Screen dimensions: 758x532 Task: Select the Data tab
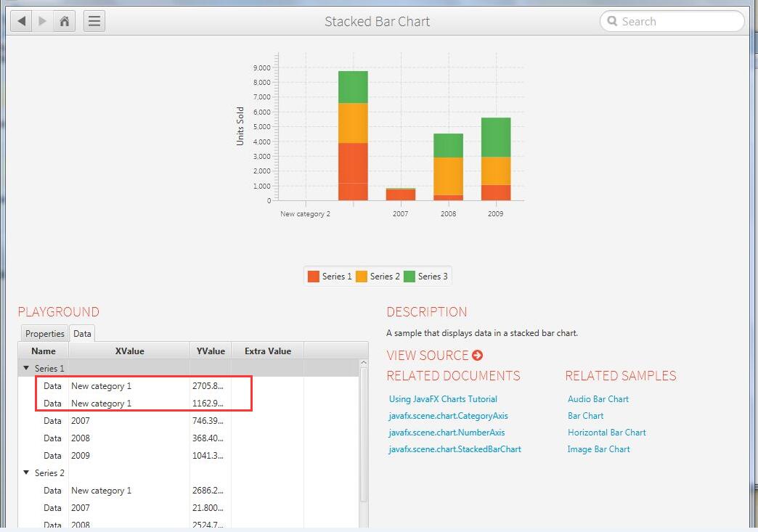point(82,334)
